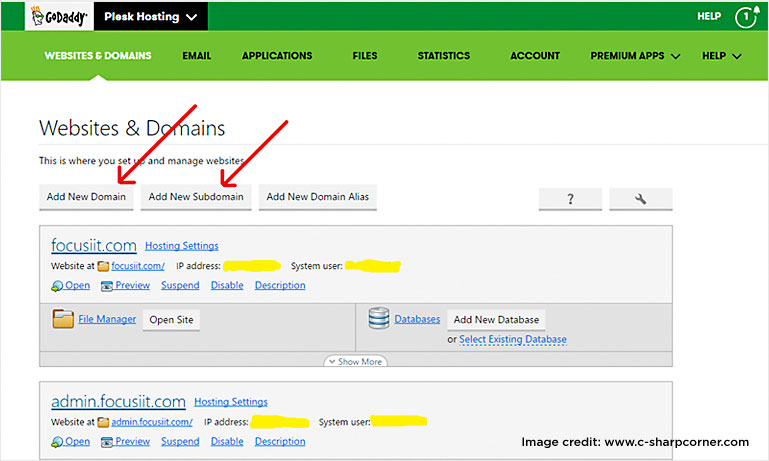Click Add New Subdomain button
Viewport: 769px width, 461px height.
196,197
